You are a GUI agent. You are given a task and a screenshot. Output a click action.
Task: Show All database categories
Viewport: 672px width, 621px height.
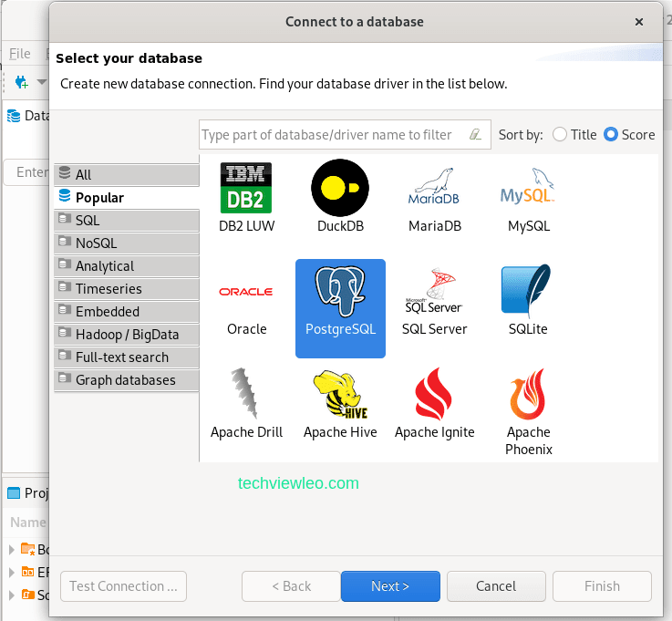click(127, 174)
